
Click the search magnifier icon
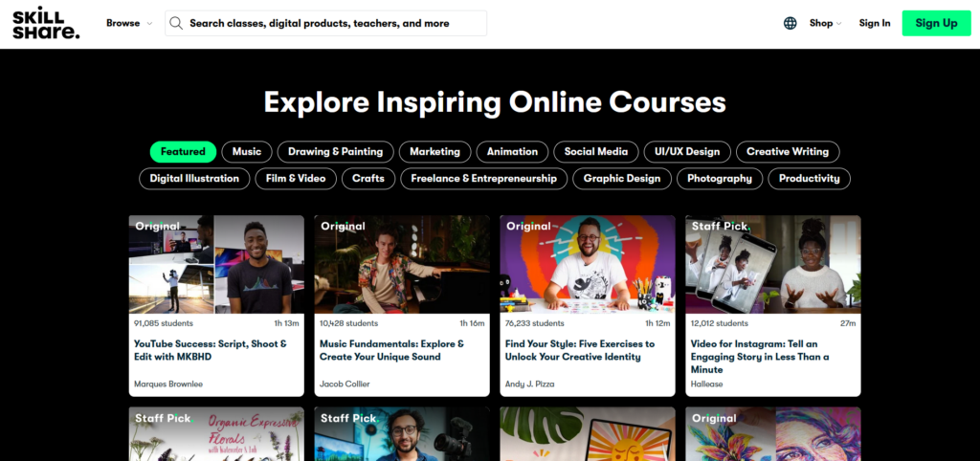tap(176, 23)
